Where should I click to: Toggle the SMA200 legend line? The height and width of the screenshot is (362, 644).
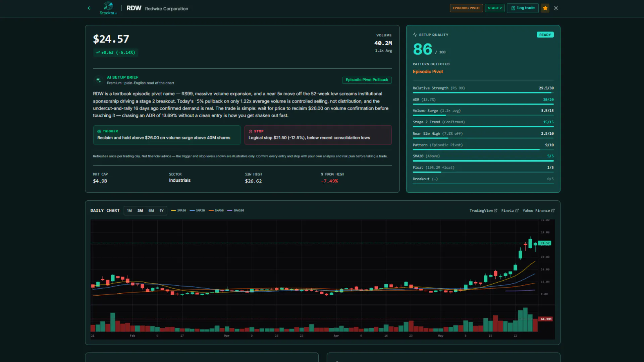click(236, 210)
